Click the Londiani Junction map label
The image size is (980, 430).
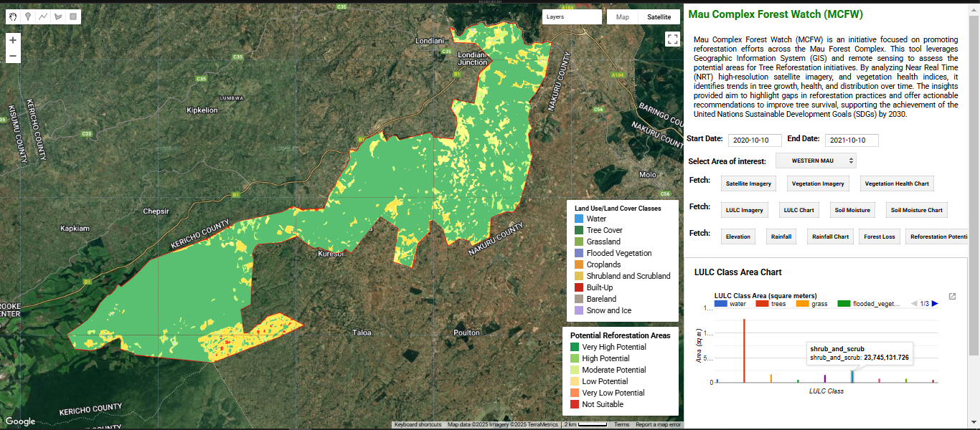pos(472,59)
